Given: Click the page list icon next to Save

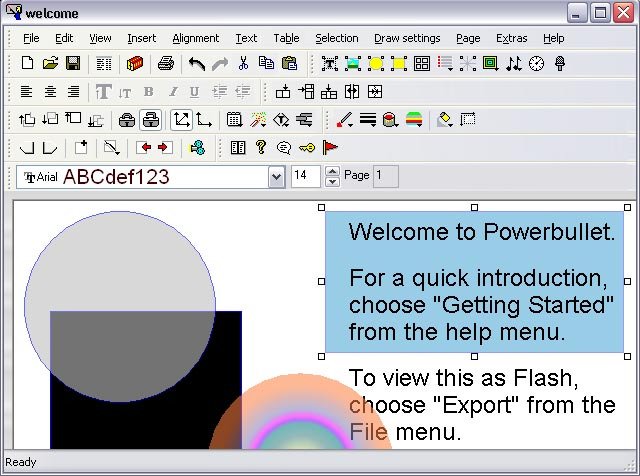Looking at the screenshot, I should coord(104,64).
